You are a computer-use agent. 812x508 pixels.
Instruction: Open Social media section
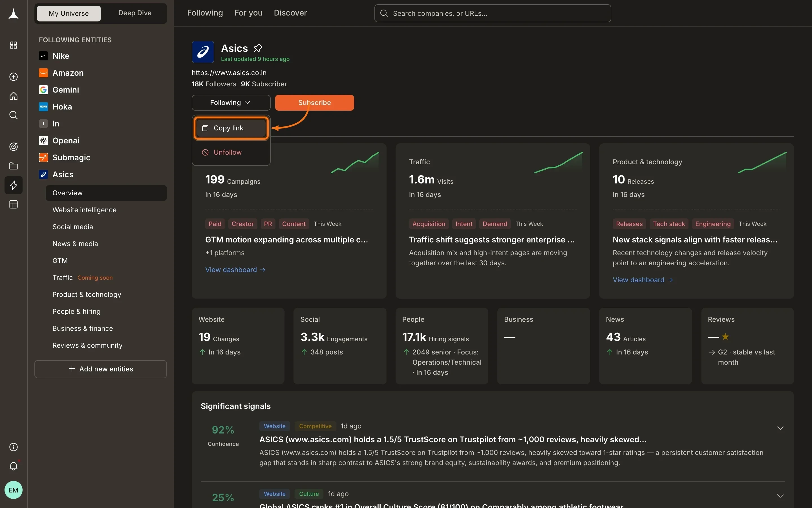73,227
